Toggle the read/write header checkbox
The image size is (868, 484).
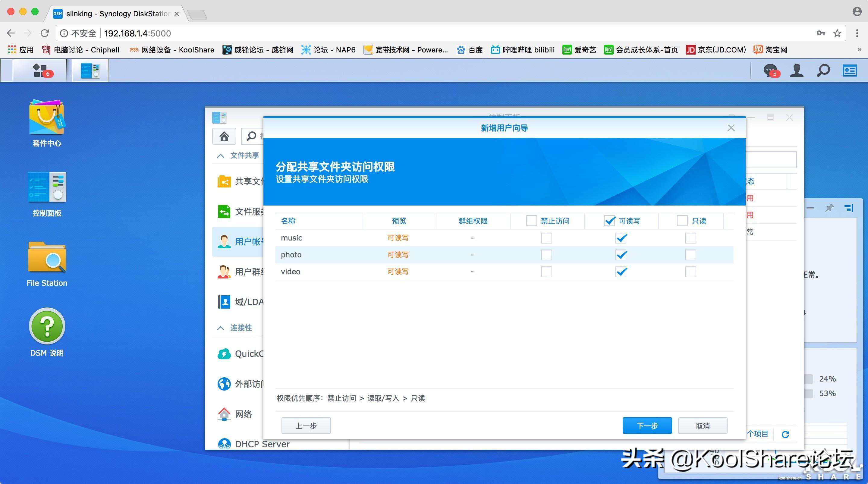(609, 221)
